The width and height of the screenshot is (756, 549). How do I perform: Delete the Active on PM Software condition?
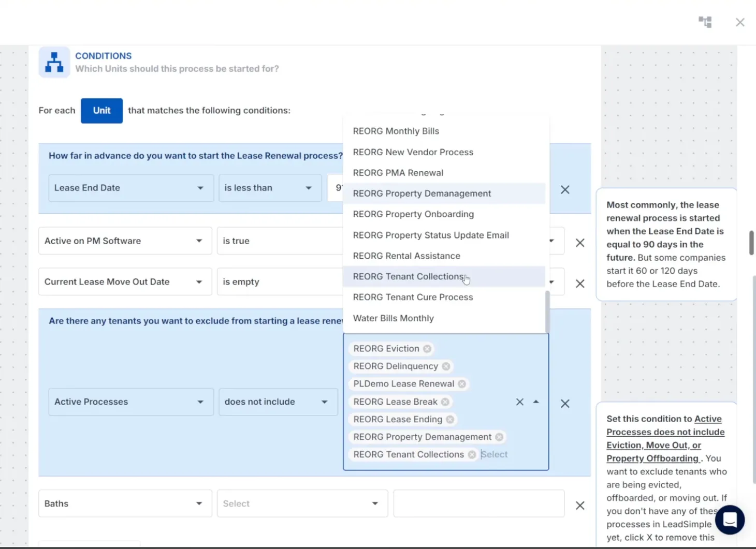coord(580,243)
